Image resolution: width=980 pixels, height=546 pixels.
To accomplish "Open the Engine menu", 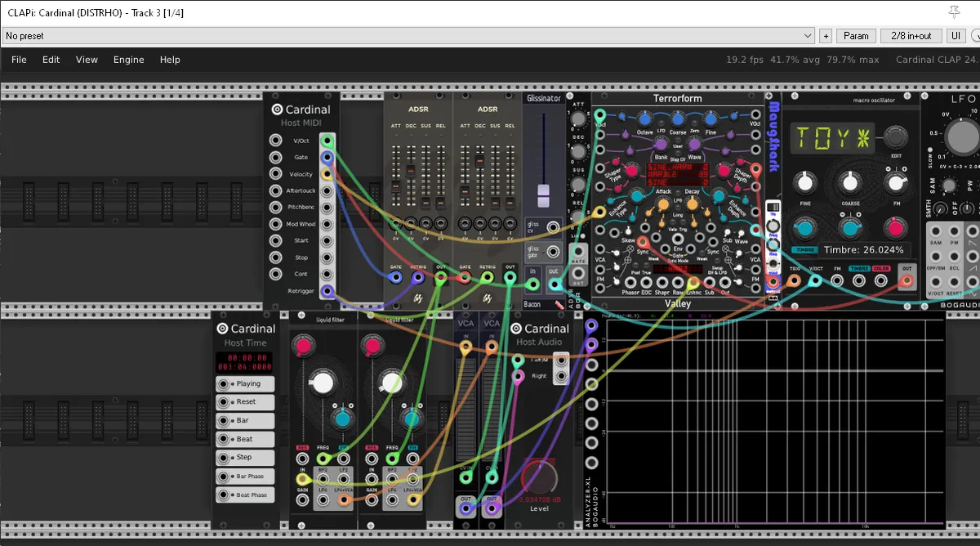I will 128,60.
